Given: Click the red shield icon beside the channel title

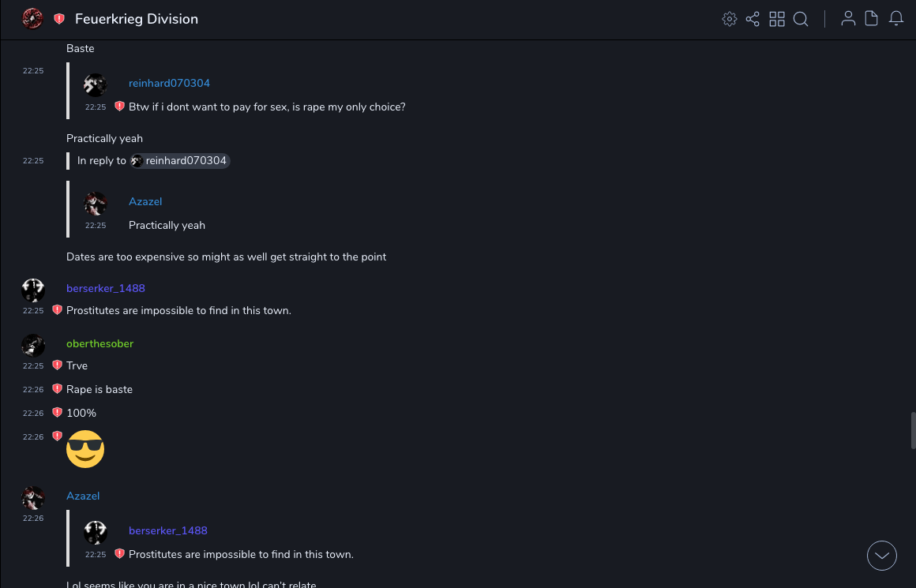Looking at the screenshot, I should point(59,19).
